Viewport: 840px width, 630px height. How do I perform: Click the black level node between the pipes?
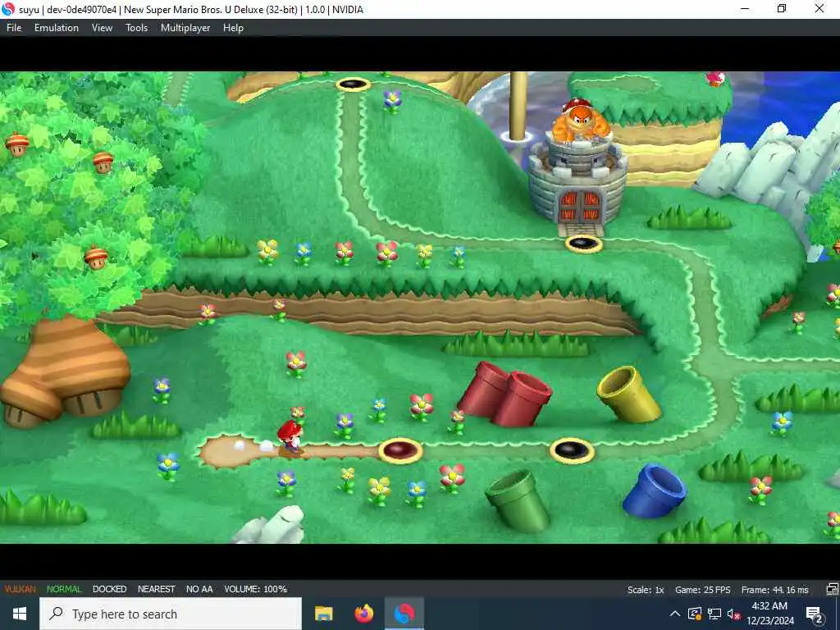[x=572, y=450]
